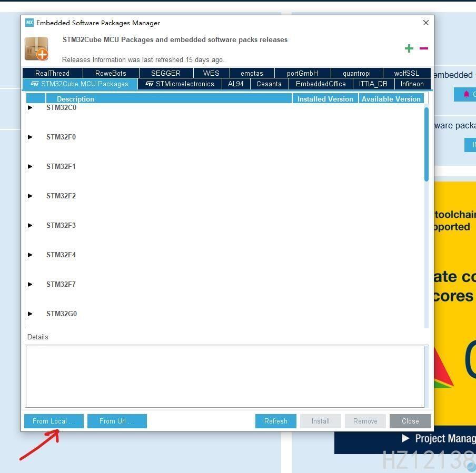Select the STM32Cube MCU Packages tab
Viewport: 476px width, 473px height.
pos(80,84)
